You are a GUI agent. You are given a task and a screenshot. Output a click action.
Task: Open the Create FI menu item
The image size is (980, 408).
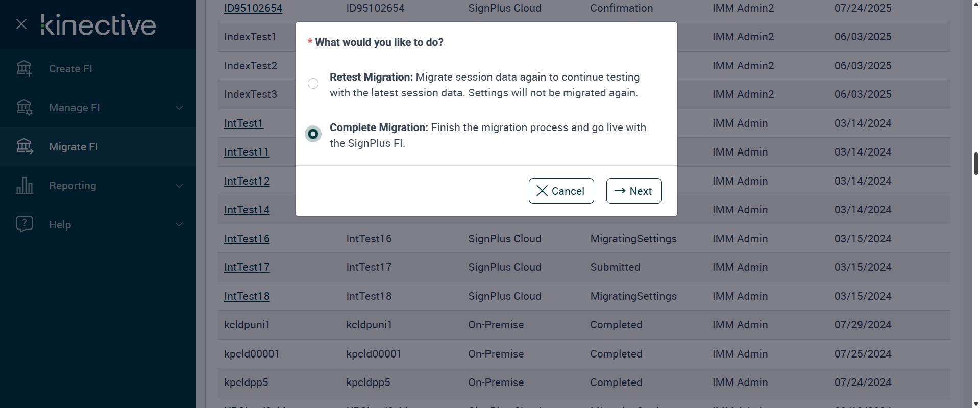coord(70,69)
